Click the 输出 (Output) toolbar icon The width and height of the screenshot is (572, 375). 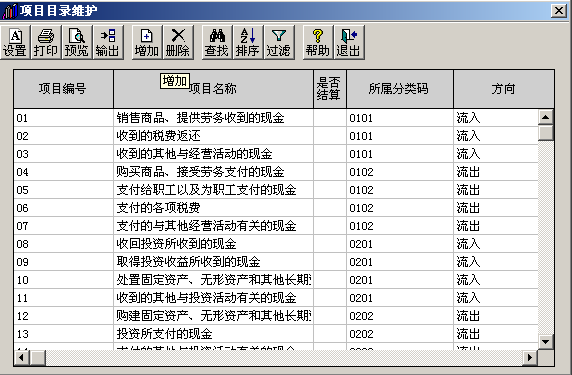(108, 42)
